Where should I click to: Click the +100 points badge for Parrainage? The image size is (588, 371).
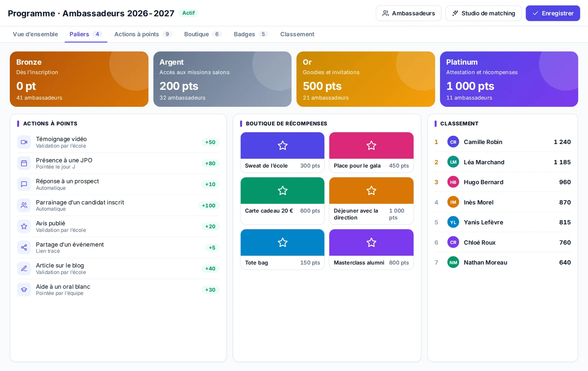[x=208, y=205]
